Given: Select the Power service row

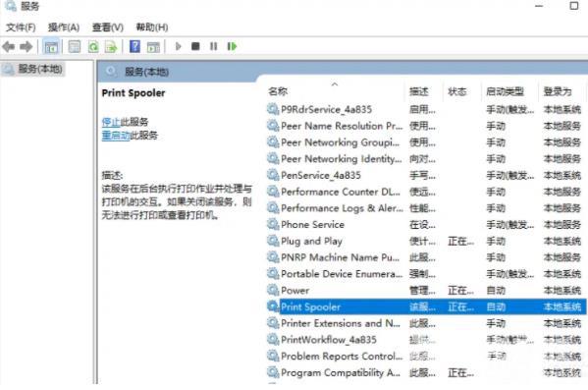Looking at the screenshot, I should [426, 291].
